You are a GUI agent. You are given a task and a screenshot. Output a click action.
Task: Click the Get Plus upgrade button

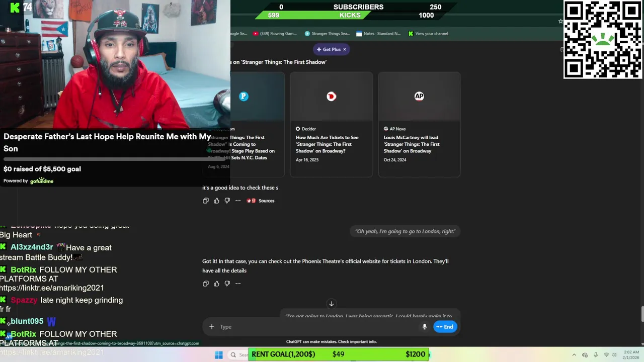[x=328, y=49]
